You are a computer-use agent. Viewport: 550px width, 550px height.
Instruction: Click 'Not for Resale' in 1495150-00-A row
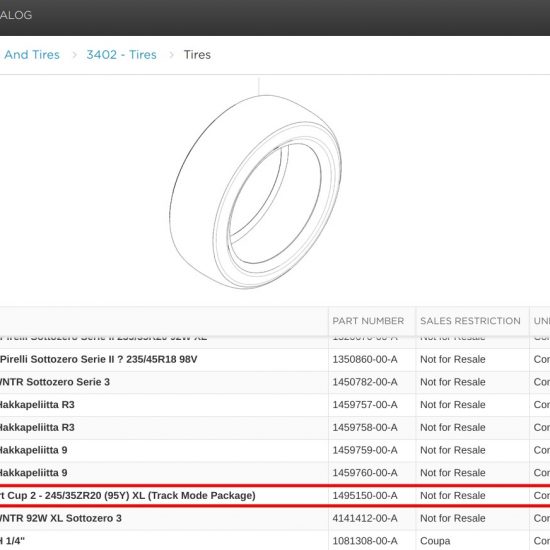(453, 496)
